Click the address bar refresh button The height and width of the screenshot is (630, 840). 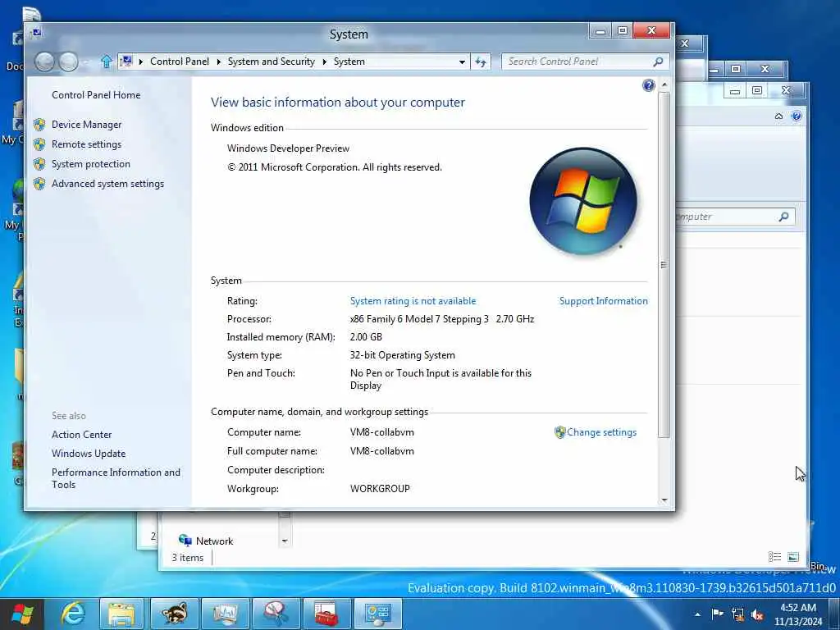coord(481,62)
